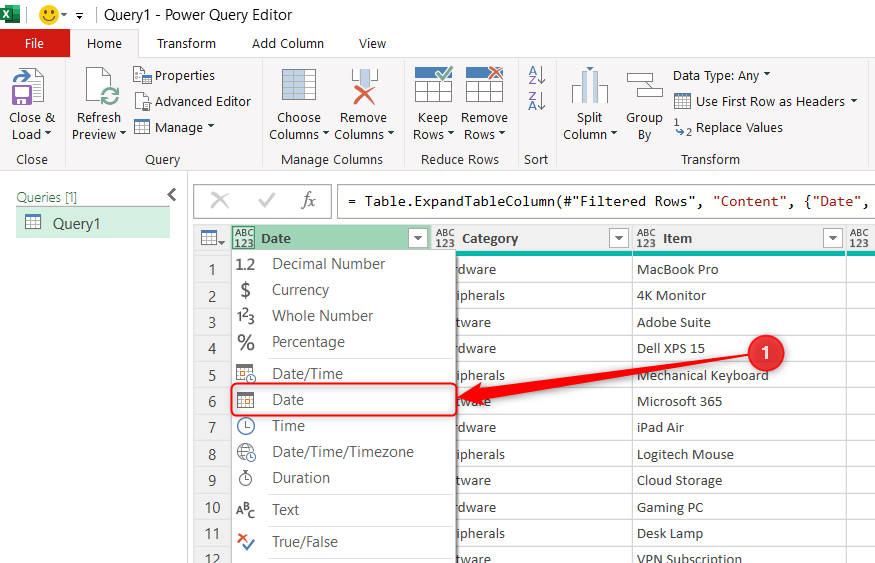
Task: Click the smiley feedback icon
Action: [x=49, y=15]
